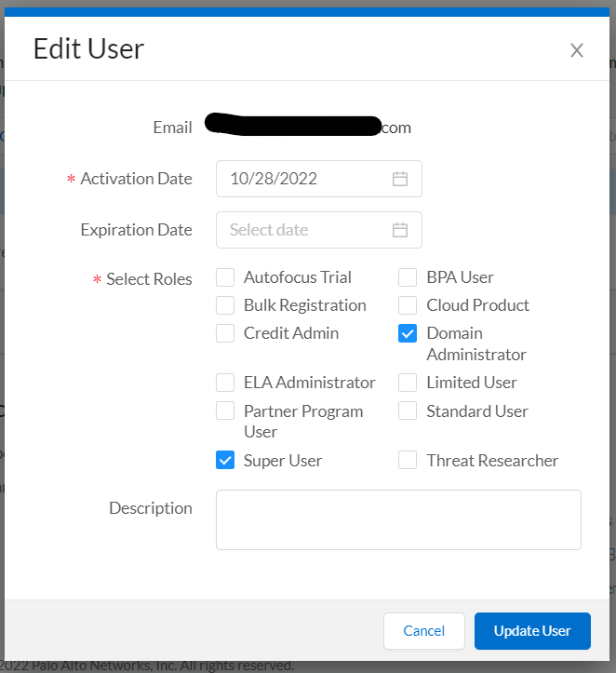Screen dimensions: 616x673
Task: Tick the Limited User role
Action: pos(408,383)
